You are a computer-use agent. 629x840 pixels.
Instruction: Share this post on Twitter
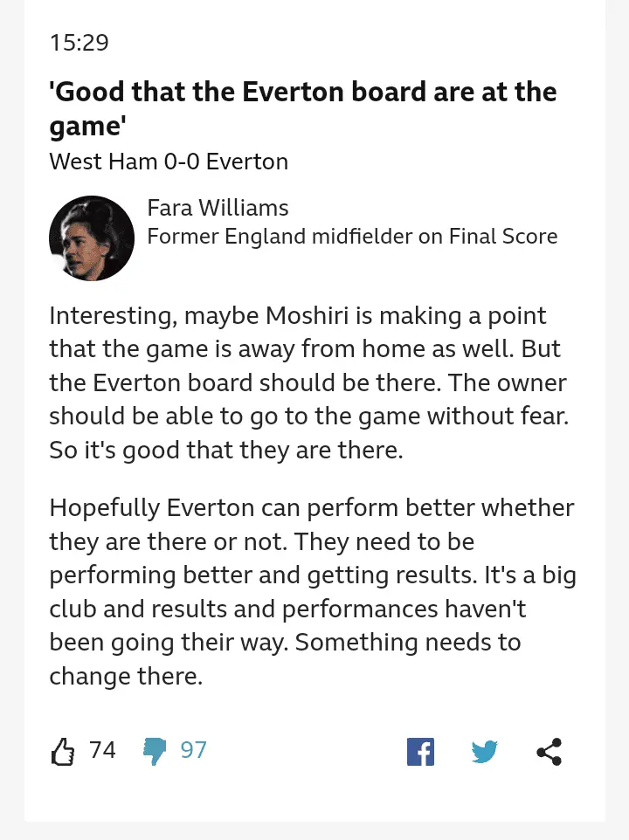coord(484,752)
